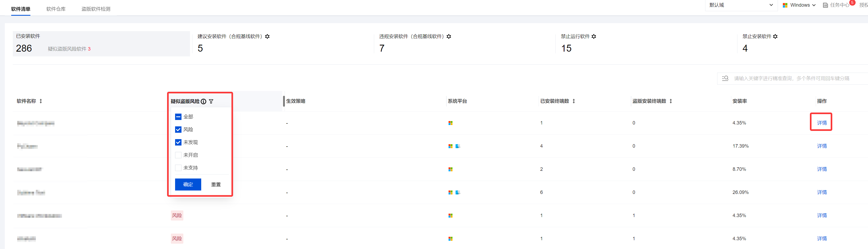
Task: Sort by 软件名称 using its sort arrows
Action: (41, 101)
